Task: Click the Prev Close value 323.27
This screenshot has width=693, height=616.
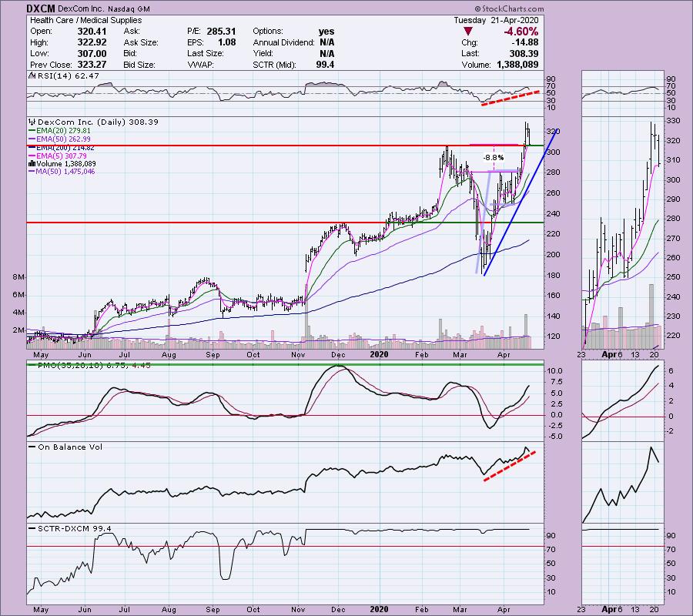Action: 92,65
